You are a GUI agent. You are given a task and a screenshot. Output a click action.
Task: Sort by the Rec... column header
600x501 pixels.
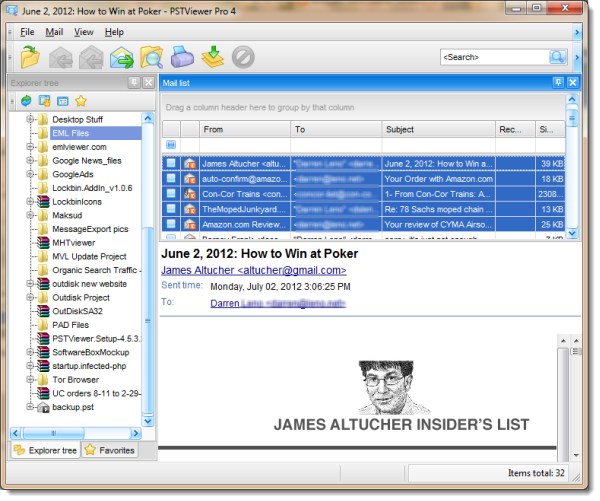tap(515, 129)
